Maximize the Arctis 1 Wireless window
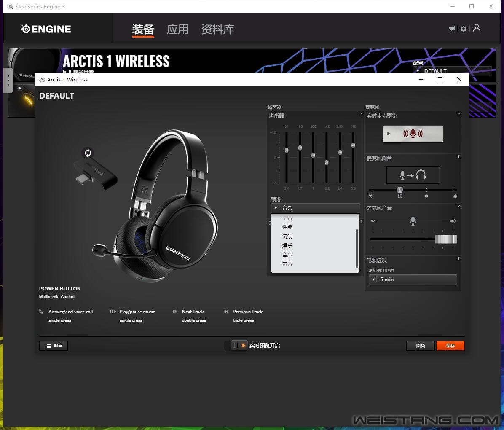This screenshot has width=504, height=430. (440, 79)
